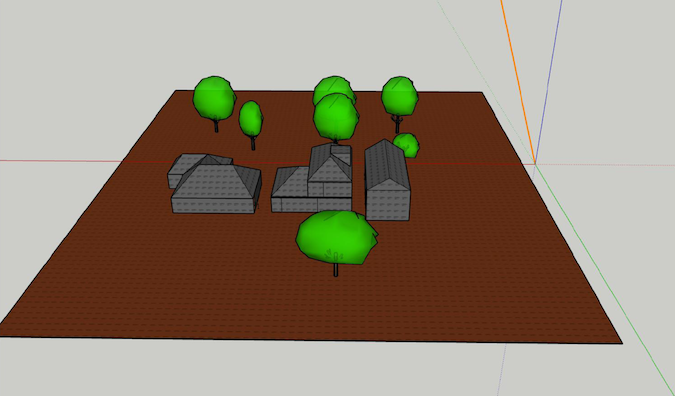
Task: Click the L-shaped middle house's front wall
Action: coord(311,204)
